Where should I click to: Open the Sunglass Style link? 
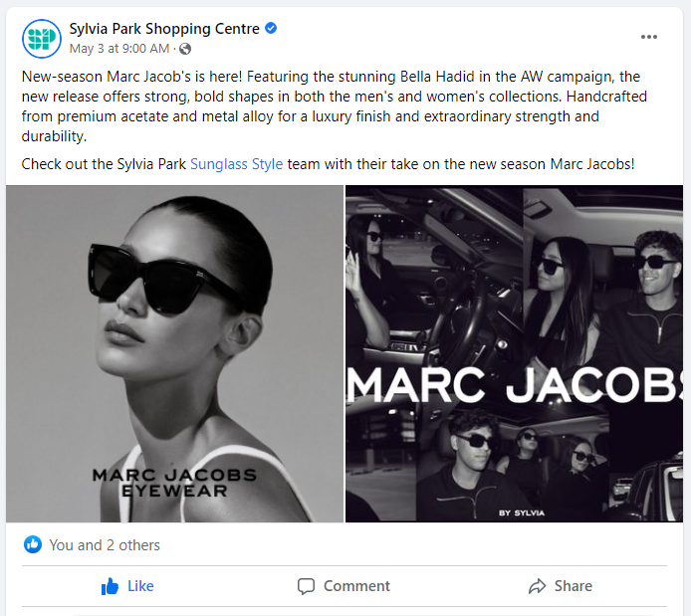pos(236,164)
